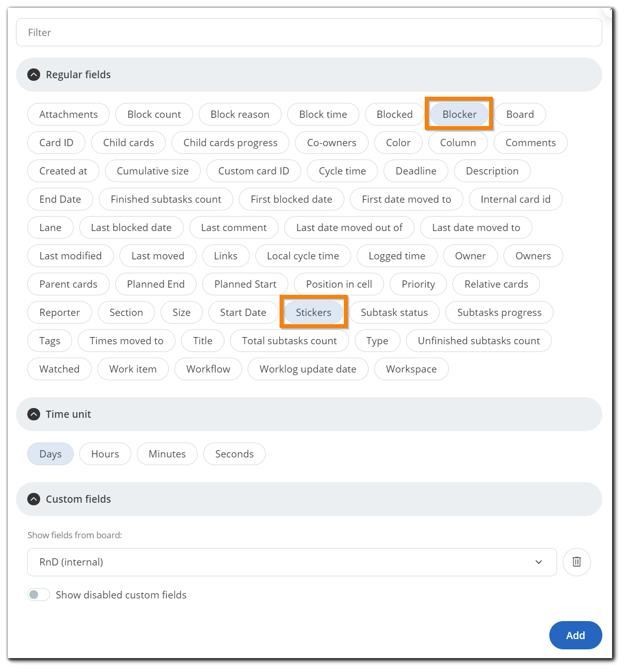
Task: Choose the Subtasks progress field
Action: [499, 312]
